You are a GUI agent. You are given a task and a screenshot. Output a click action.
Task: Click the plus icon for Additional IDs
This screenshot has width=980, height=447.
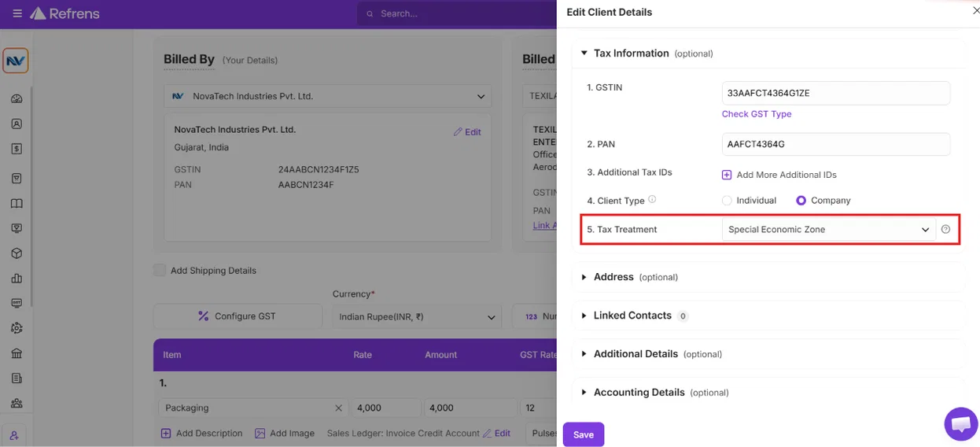coord(727,175)
